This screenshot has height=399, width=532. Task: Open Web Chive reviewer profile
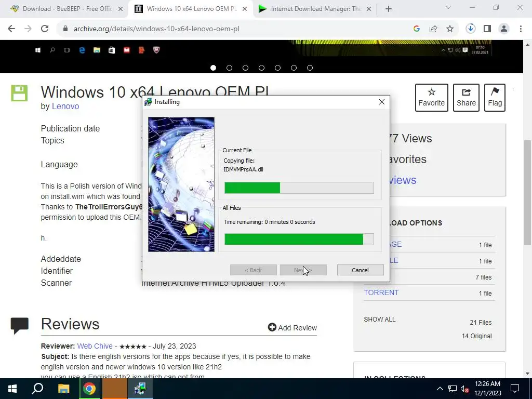coord(95,346)
